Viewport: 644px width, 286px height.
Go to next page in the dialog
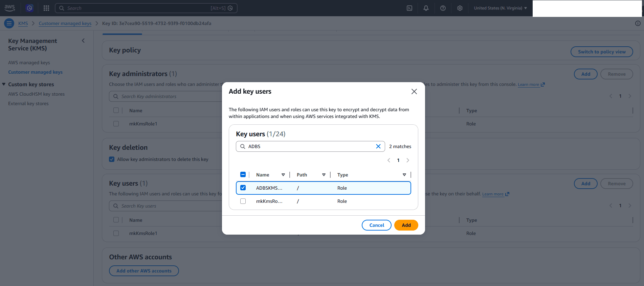(x=408, y=160)
